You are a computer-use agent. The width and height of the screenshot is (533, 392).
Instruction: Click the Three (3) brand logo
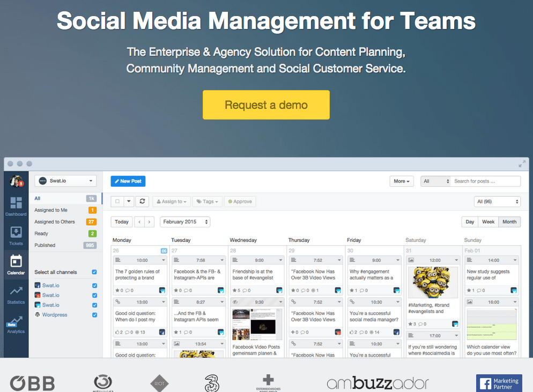click(x=212, y=383)
